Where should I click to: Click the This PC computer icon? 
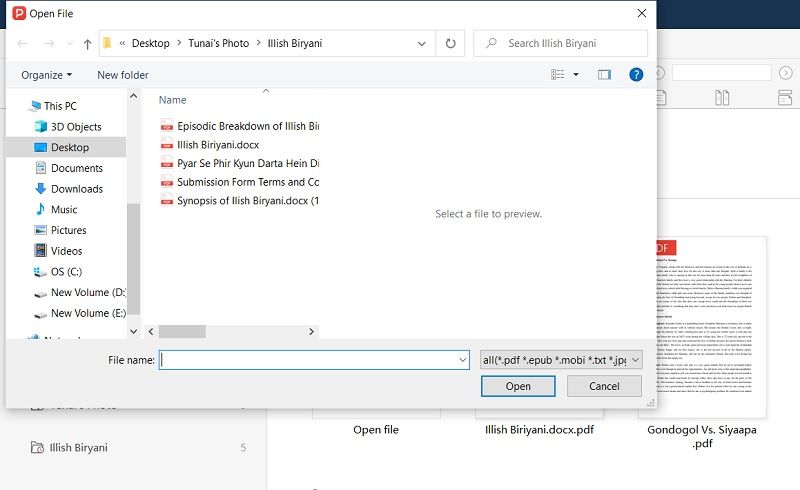tap(35, 106)
